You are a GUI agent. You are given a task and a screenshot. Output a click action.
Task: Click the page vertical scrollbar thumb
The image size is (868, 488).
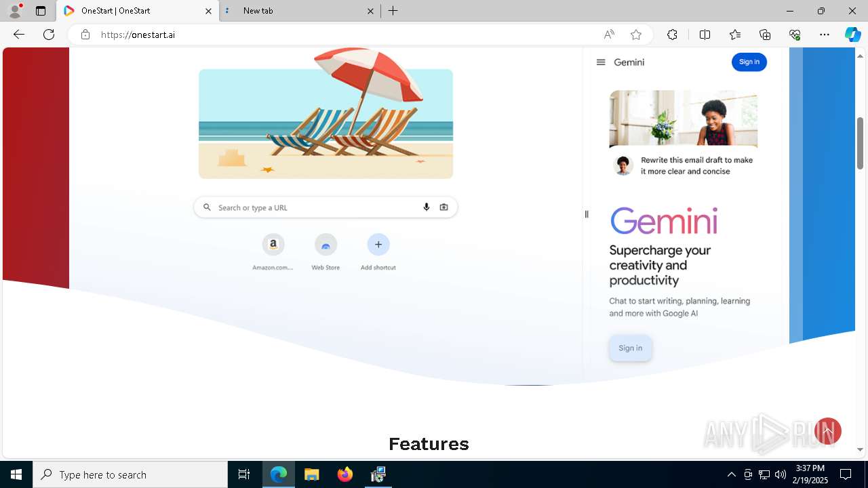tap(861, 143)
